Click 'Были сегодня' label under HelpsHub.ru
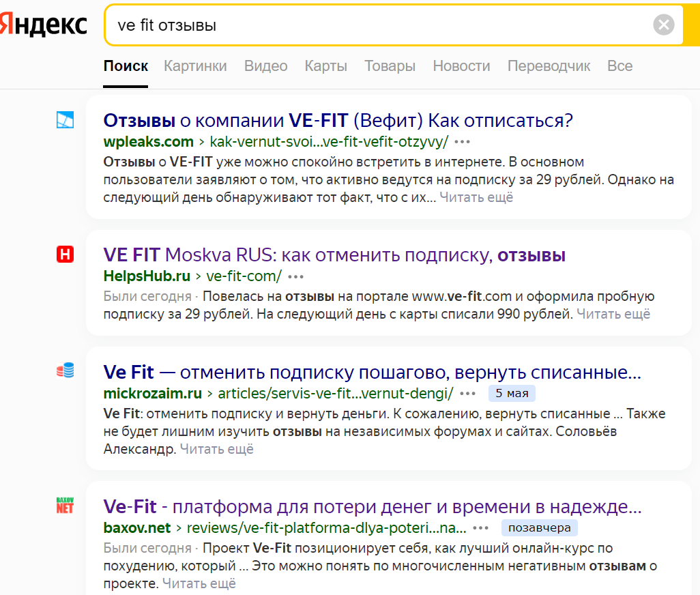 click(x=147, y=296)
